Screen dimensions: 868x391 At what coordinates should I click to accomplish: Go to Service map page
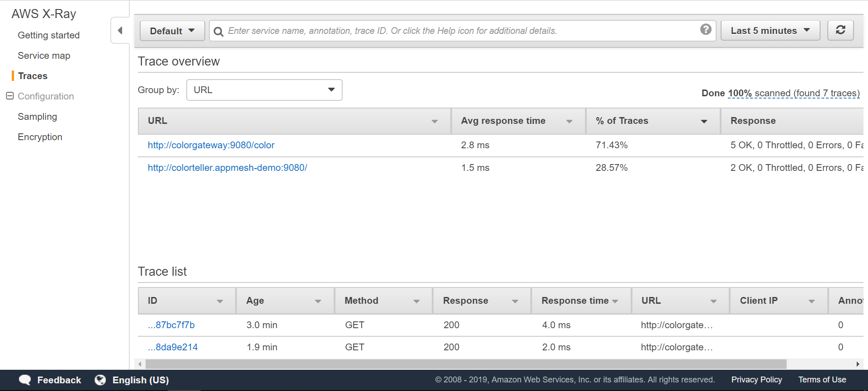pos(44,56)
